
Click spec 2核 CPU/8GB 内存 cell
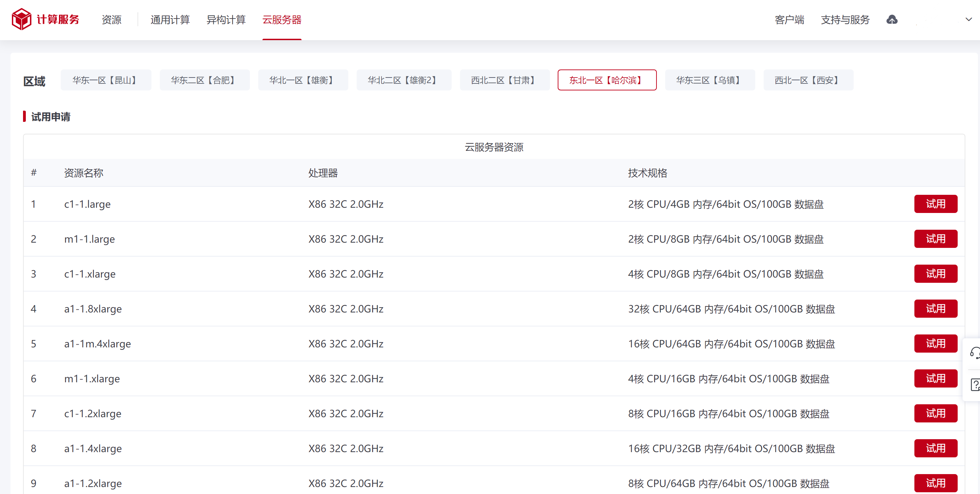point(726,239)
